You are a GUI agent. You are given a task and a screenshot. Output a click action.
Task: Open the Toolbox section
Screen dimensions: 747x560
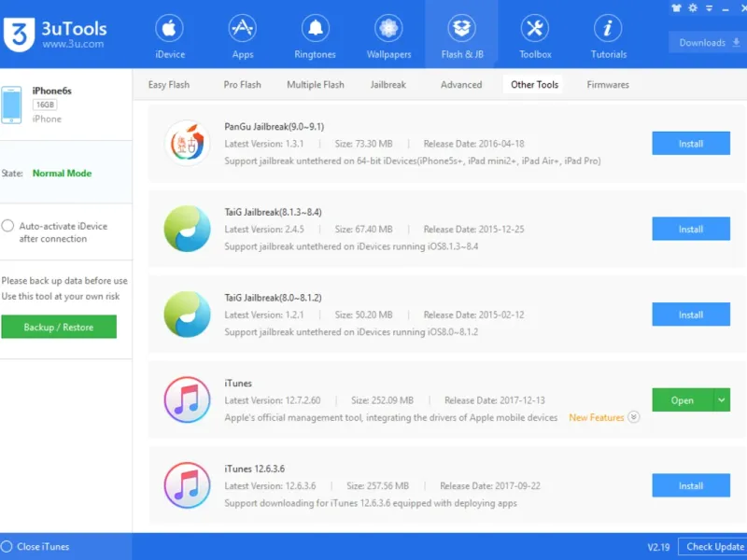(x=535, y=36)
